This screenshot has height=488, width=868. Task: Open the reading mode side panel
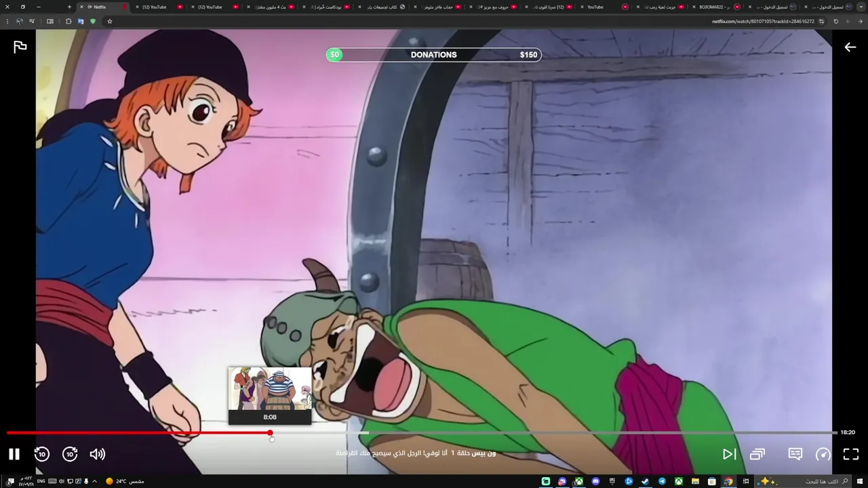pyautogui.click(x=50, y=21)
